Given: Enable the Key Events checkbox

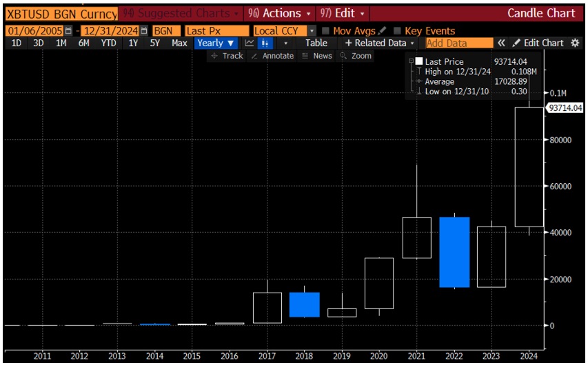Looking at the screenshot, I should tap(398, 31).
